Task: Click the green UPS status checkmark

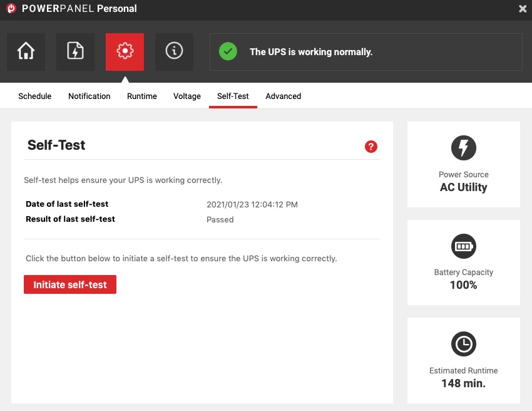Action: (228, 51)
